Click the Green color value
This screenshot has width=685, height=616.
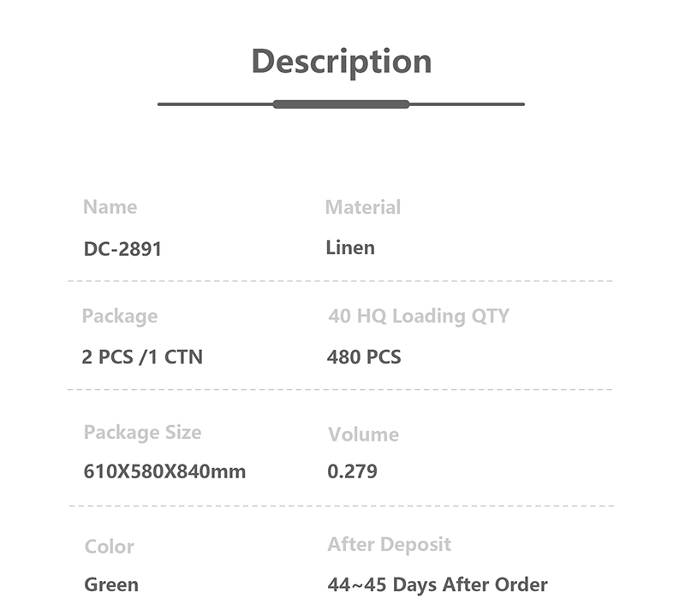111,584
